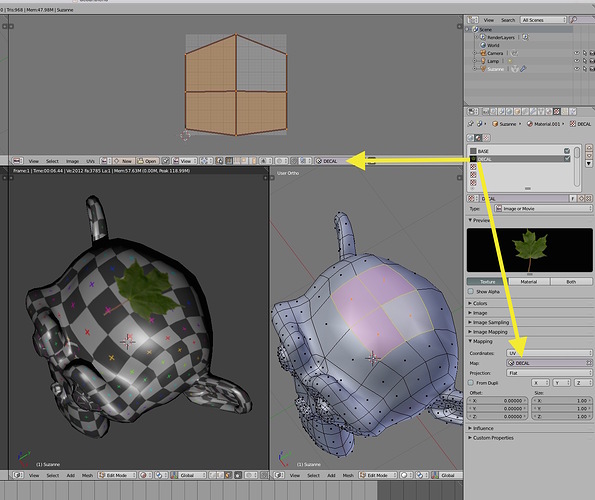Open viewport shading selector in right 3D view
Screen dimensions: 595x500
[x=405, y=475]
